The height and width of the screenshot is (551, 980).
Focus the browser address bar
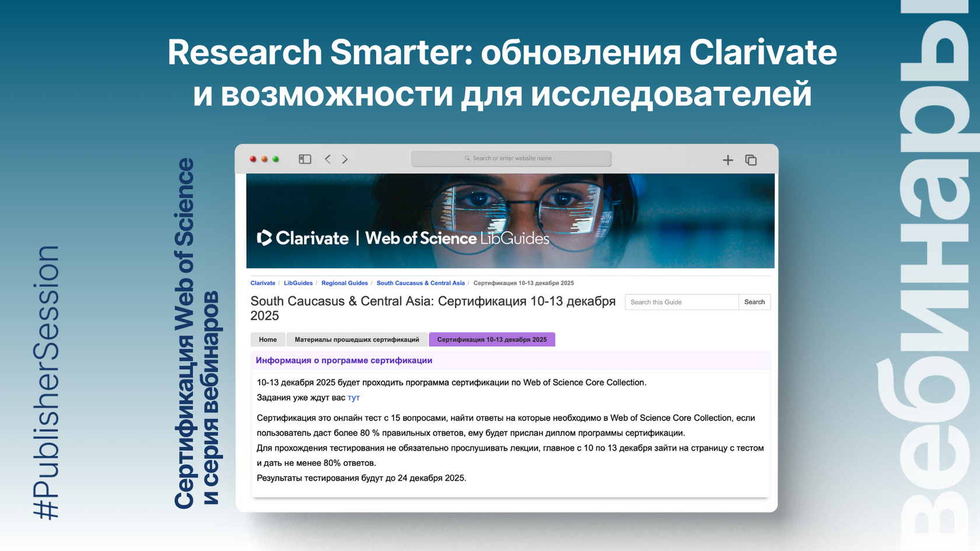(x=511, y=159)
